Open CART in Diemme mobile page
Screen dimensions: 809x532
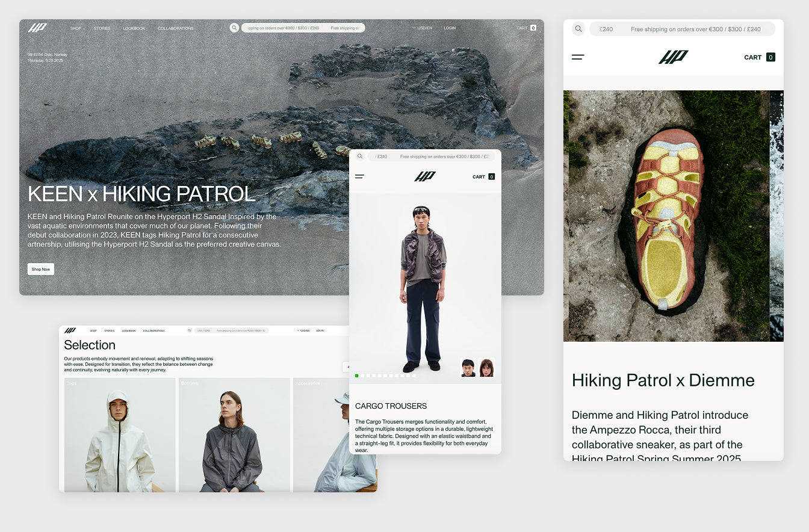(x=759, y=57)
